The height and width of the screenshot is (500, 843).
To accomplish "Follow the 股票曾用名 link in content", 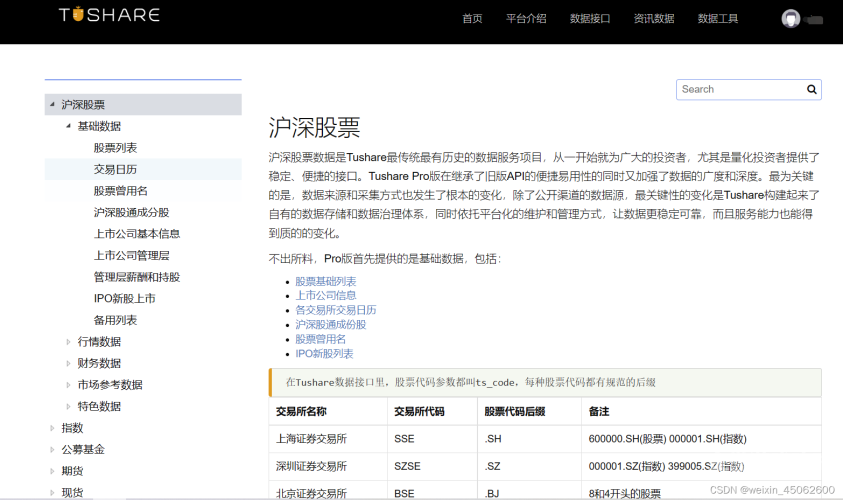I will (320, 339).
